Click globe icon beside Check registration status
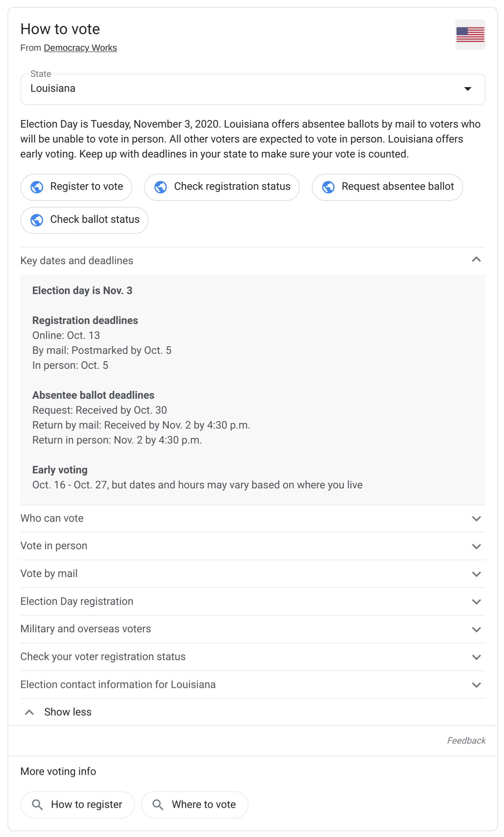This screenshot has height=837, width=504. [160, 187]
